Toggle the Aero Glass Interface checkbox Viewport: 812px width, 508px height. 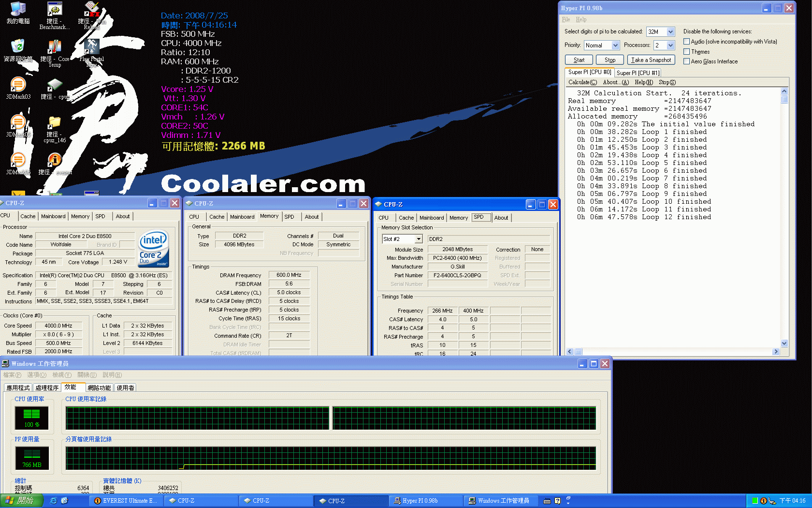coord(686,61)
